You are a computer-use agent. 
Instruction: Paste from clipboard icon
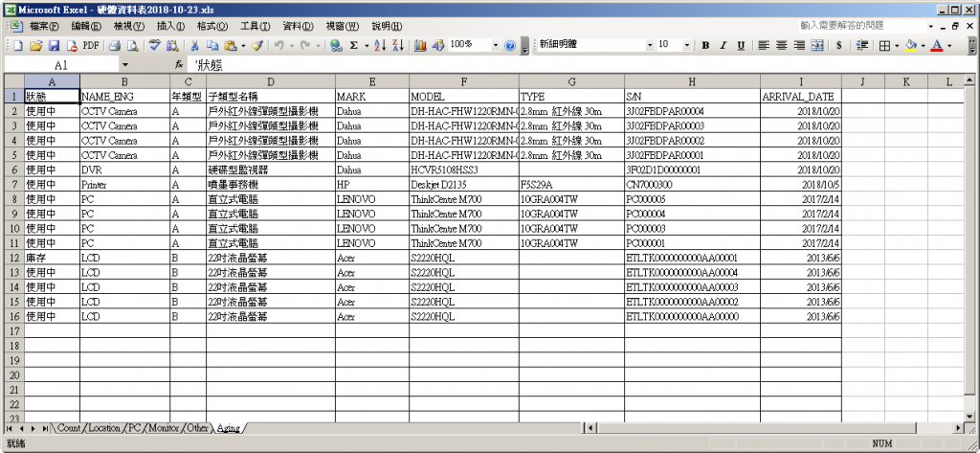click(230, 46)
